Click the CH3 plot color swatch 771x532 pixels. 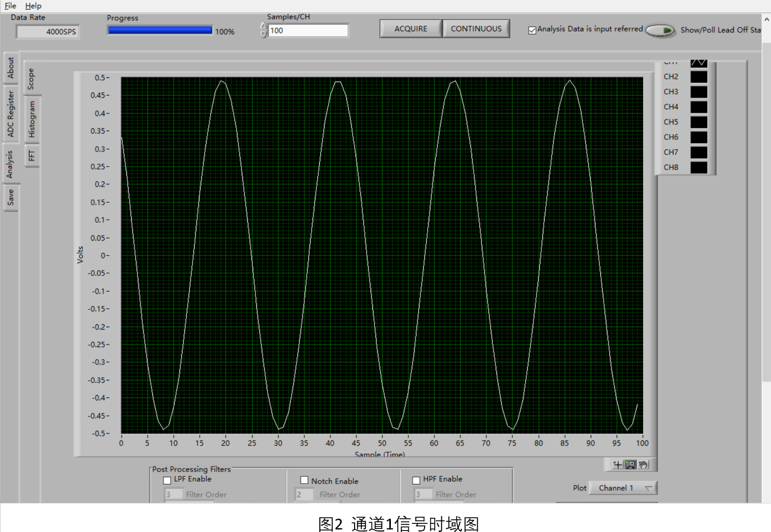699,92
